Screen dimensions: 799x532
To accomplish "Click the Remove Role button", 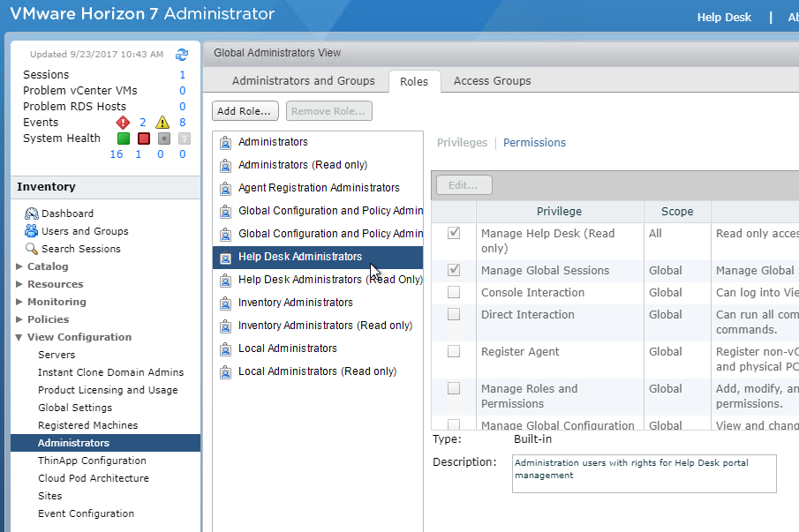I will coord(329,111).
